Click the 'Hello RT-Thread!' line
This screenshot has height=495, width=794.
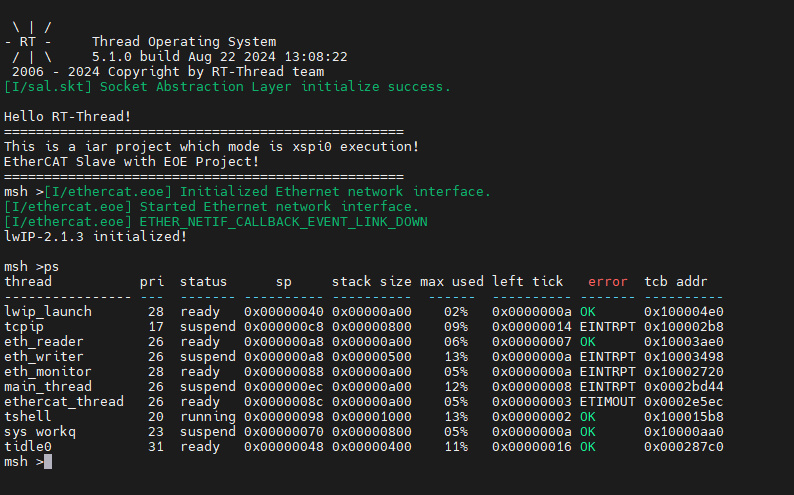coord(68,117)
